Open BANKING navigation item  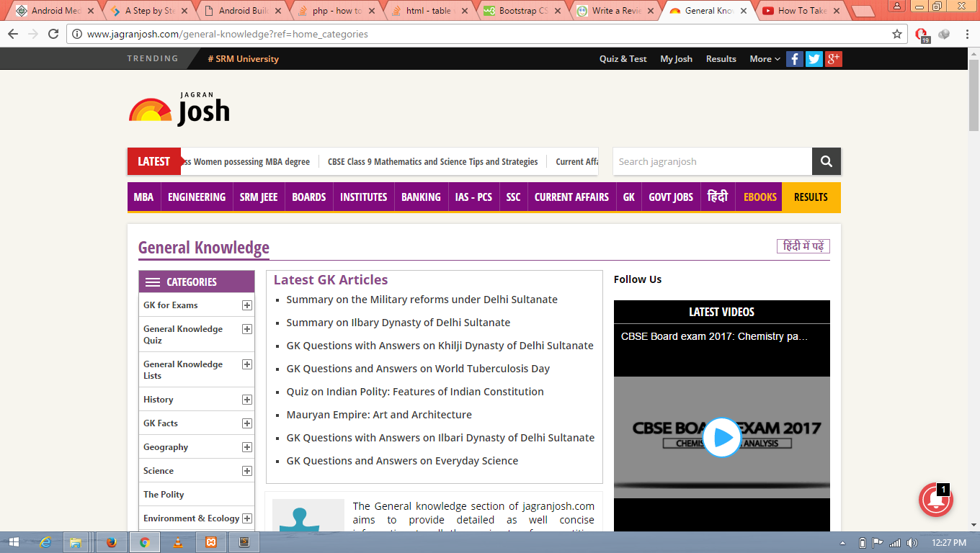point(421,197)
